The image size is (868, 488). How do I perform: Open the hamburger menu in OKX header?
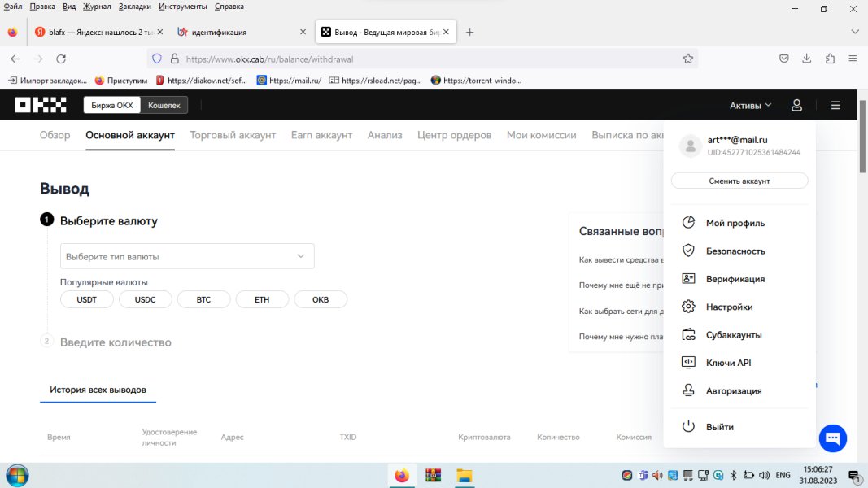click(835, 105)
